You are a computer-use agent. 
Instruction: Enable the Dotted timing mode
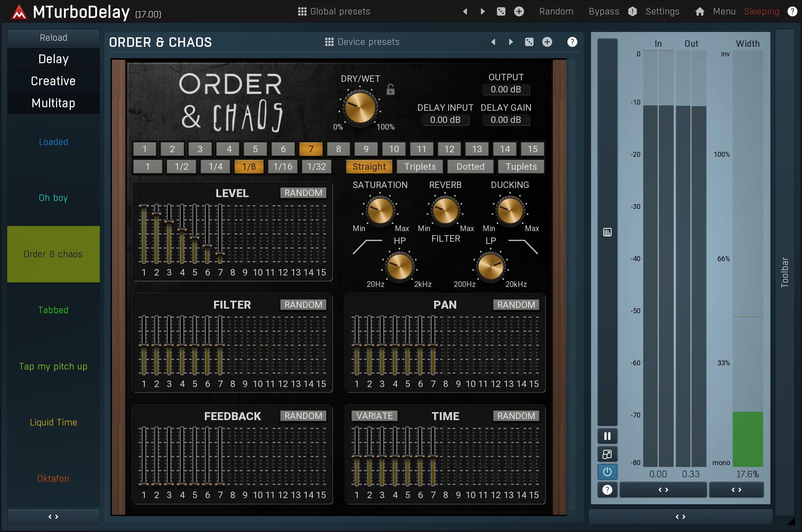pyautogui.click(x=470, y=167)
